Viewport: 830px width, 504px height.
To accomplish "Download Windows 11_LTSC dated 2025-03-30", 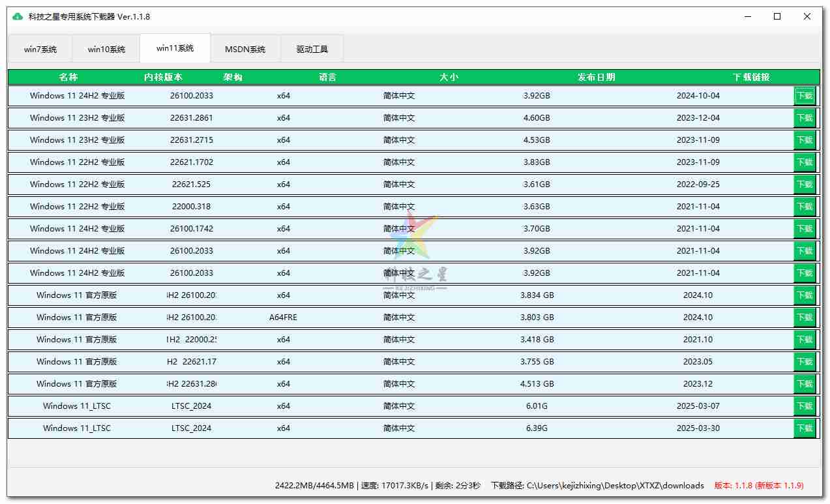I will coord(804,428).
